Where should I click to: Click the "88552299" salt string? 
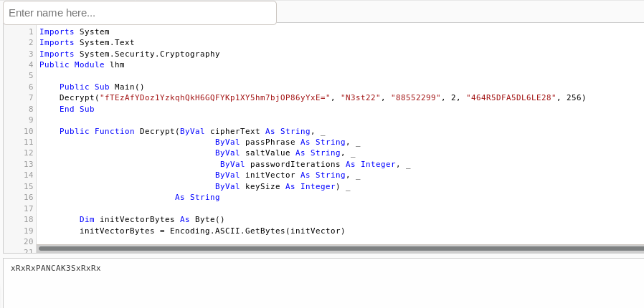click(x=416, y=97)
